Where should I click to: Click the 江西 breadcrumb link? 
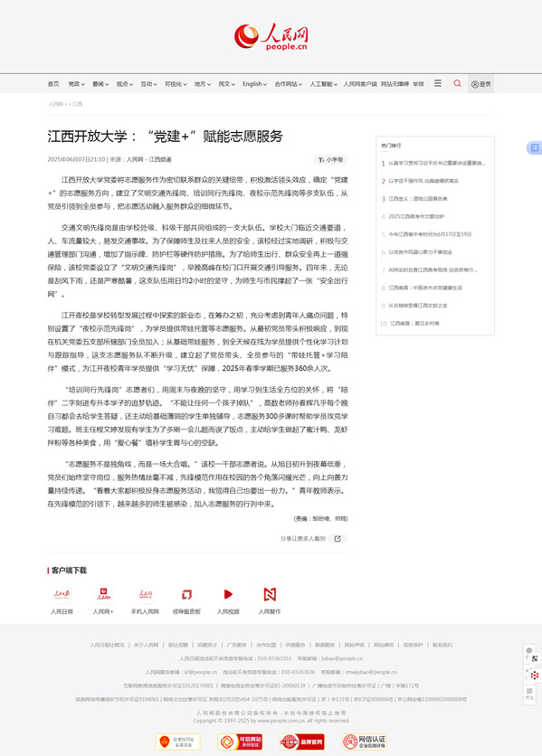pos(77,104)
